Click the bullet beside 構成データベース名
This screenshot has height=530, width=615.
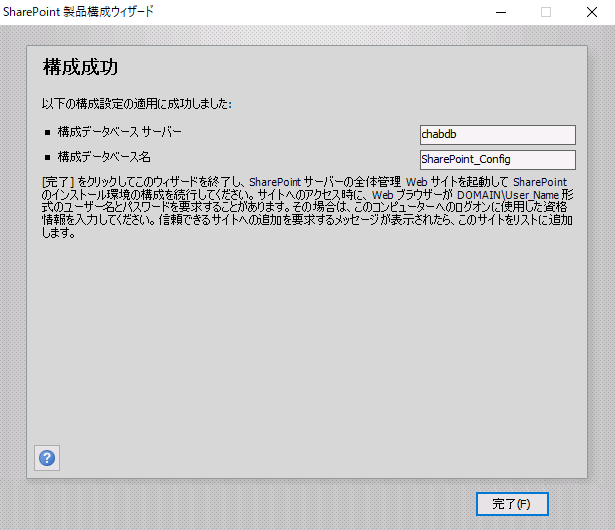[47, 158]
